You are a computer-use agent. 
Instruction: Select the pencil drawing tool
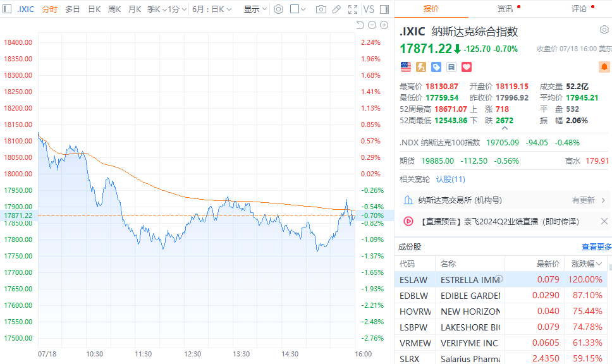click(336, 9)
